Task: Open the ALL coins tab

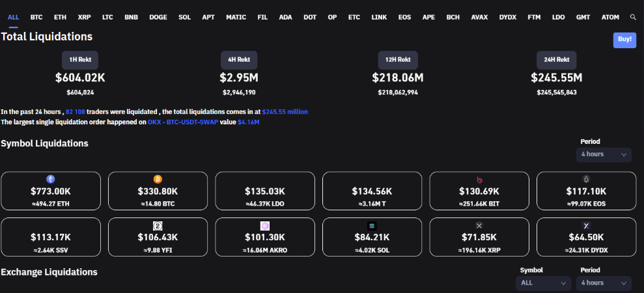Action: 13,17
